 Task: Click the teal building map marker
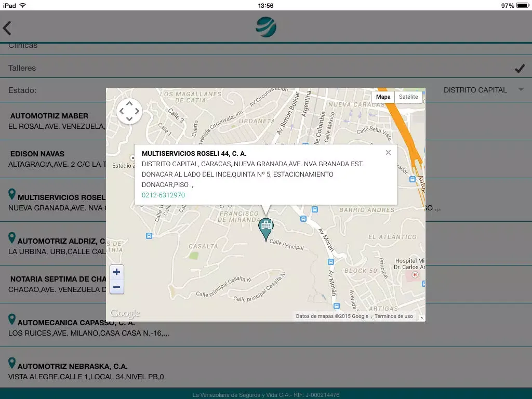(265, 229)
